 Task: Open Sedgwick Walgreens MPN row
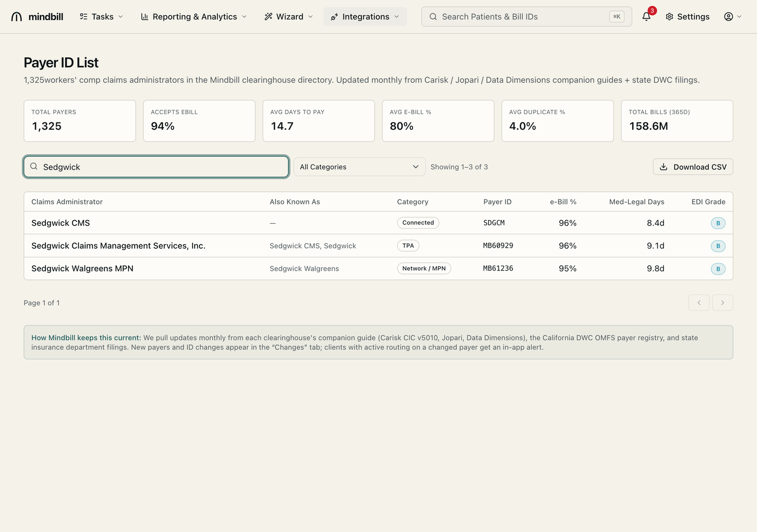(378, 268)
